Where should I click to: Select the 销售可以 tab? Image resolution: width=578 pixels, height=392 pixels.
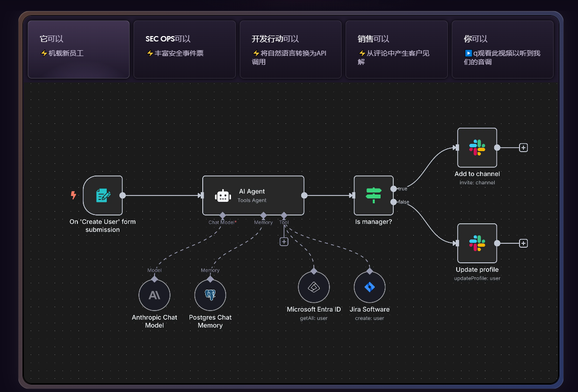tap(396, 49)
